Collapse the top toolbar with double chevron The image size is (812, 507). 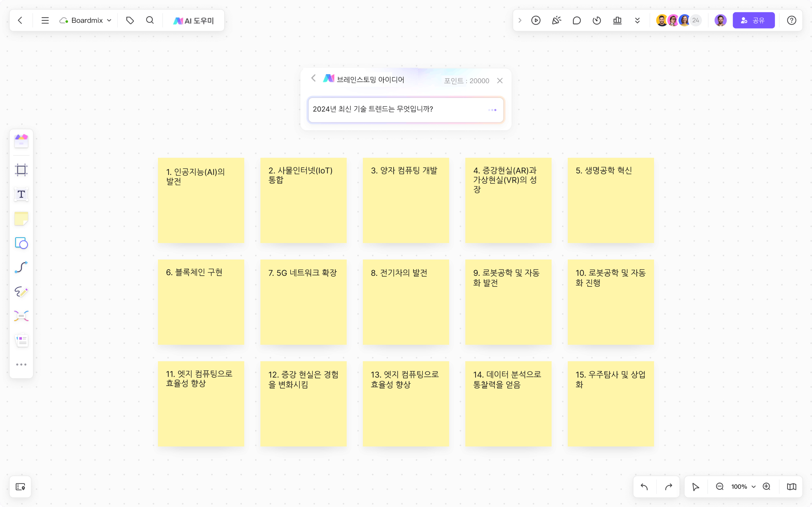pyautogui.click(x=637, y=20)
